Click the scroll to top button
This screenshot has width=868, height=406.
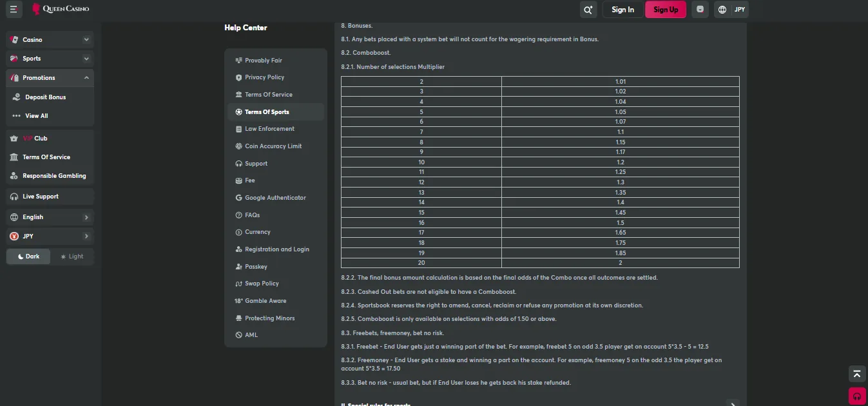coord(856,374)
